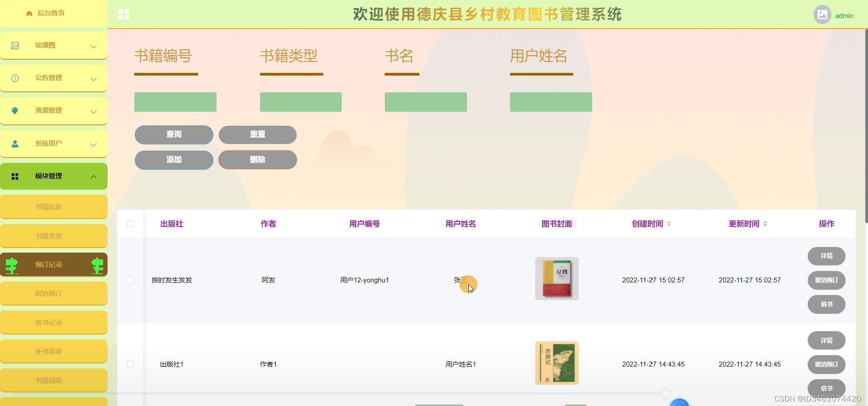Click 取消预订 for the 阿发 row
Viewport: 868px width, 406px height.
point(826,281)
